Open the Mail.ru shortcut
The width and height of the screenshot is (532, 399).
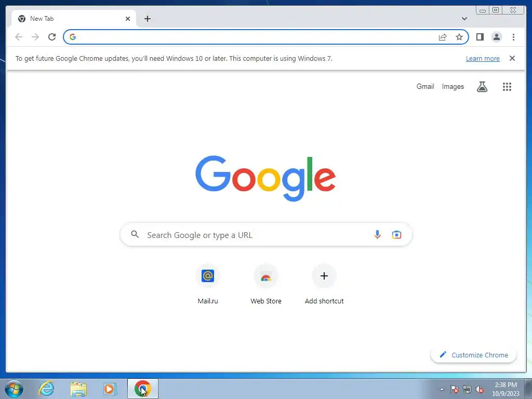coord(208,285)
